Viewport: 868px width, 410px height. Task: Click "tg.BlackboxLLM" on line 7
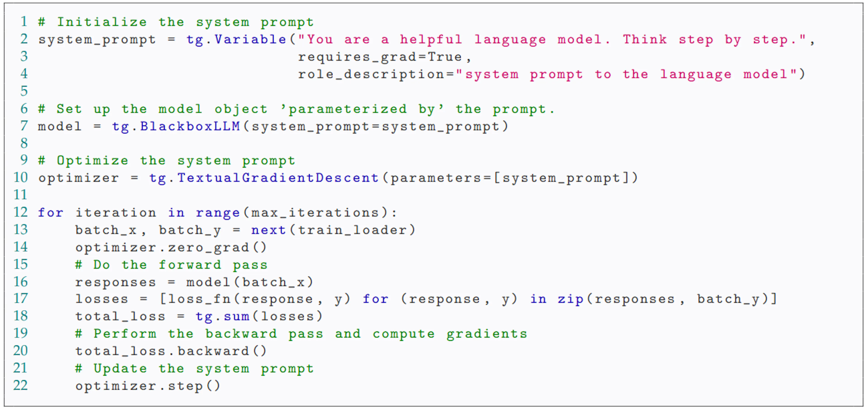coord(176,126)
